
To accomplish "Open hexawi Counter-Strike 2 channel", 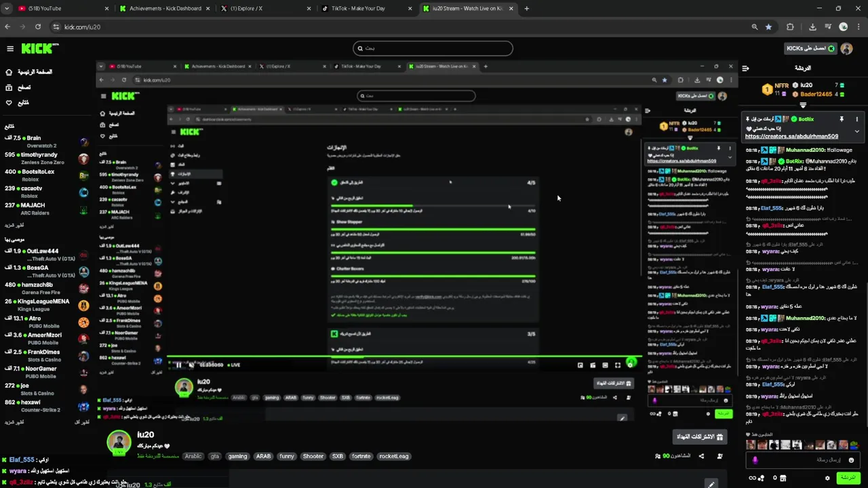I will (x=46, y=405).
